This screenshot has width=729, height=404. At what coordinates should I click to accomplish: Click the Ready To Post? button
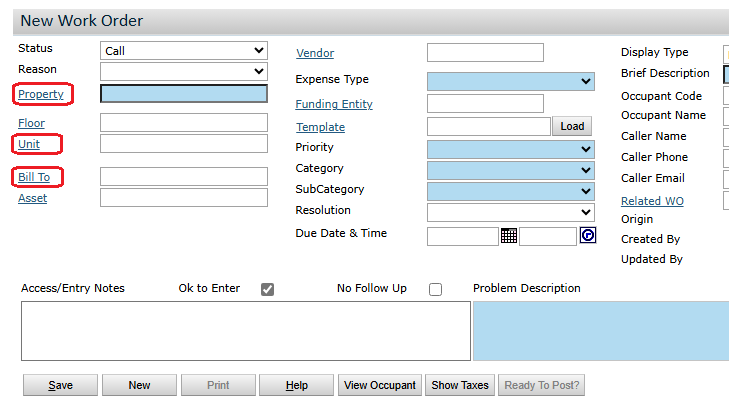coord(542,385)
